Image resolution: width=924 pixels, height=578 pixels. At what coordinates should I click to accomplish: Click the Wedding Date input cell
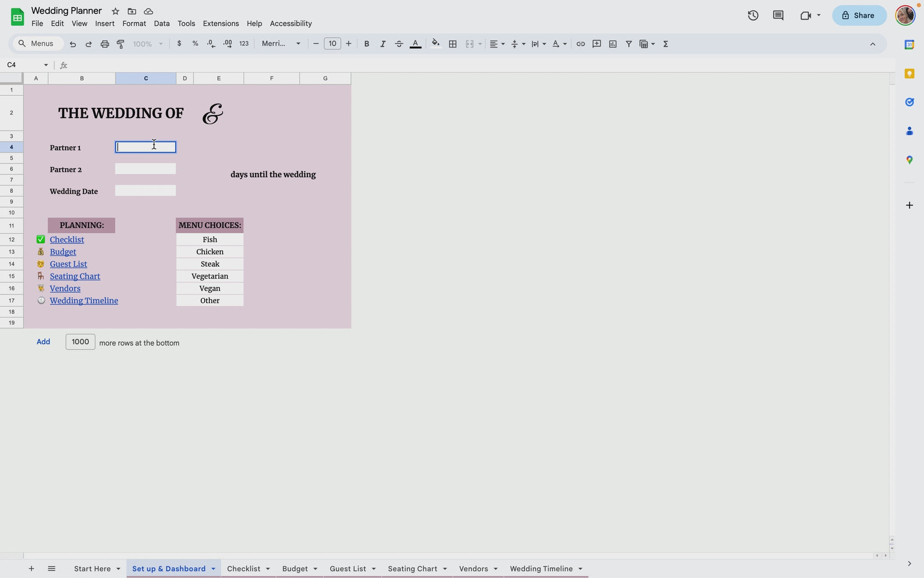pos(145,191)
